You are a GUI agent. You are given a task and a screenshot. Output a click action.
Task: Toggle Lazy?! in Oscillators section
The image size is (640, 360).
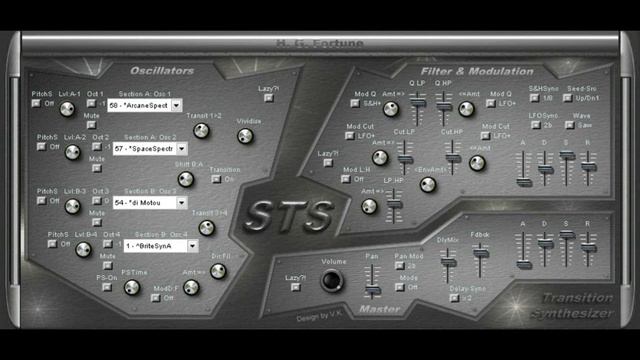pos(269,98)
